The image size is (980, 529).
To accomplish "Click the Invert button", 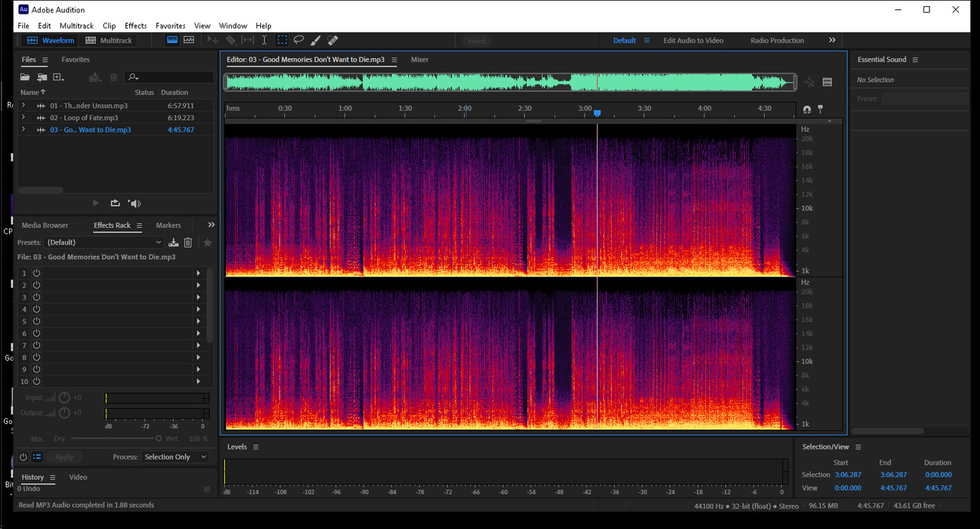I will [x=476, y=41].
